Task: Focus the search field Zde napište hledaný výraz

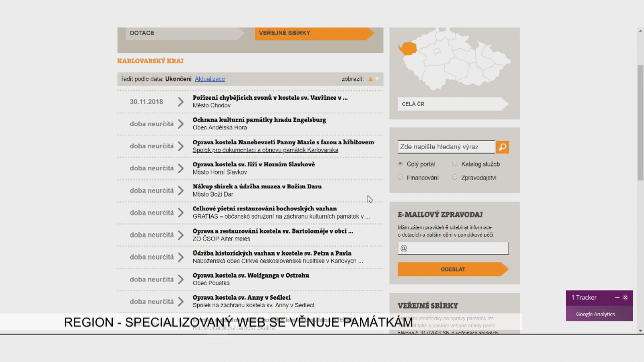Action: [446, 147]
